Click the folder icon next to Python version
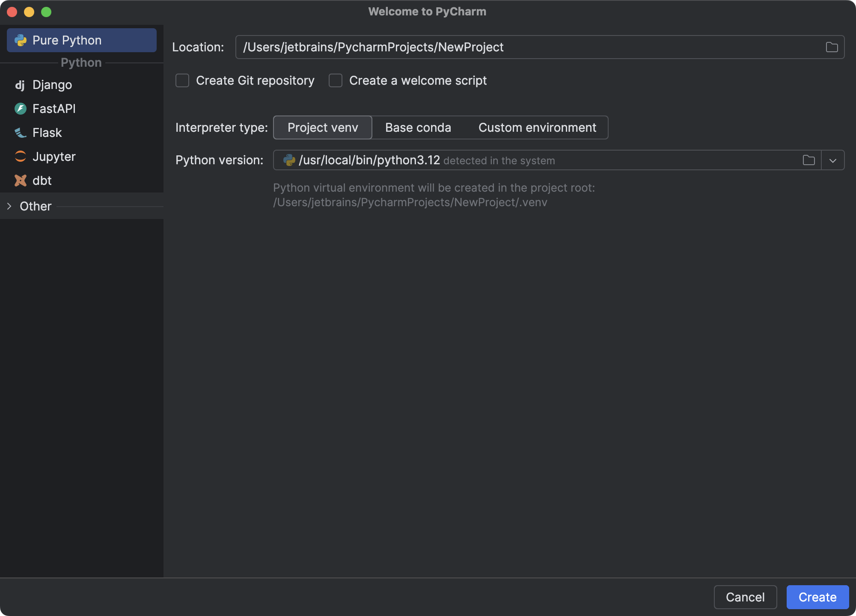 coord(809,160)
